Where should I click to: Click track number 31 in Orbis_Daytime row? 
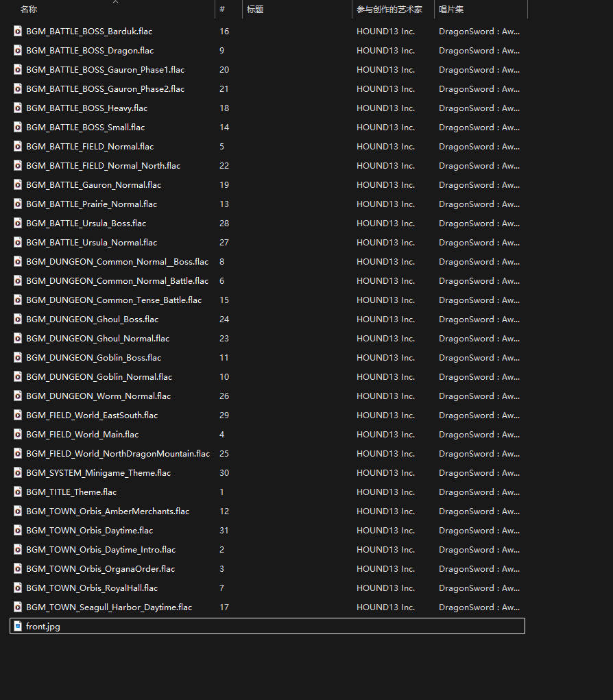(x=224, y=531)
